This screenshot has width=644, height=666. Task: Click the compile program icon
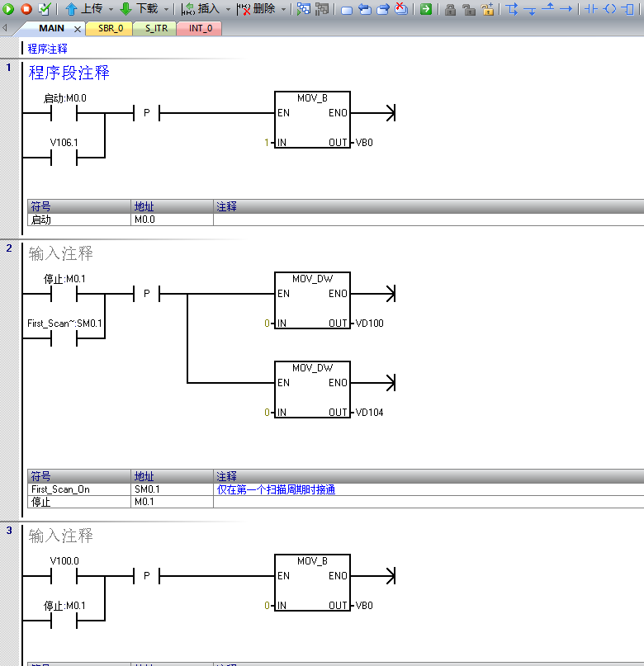[x=45, y=9]
